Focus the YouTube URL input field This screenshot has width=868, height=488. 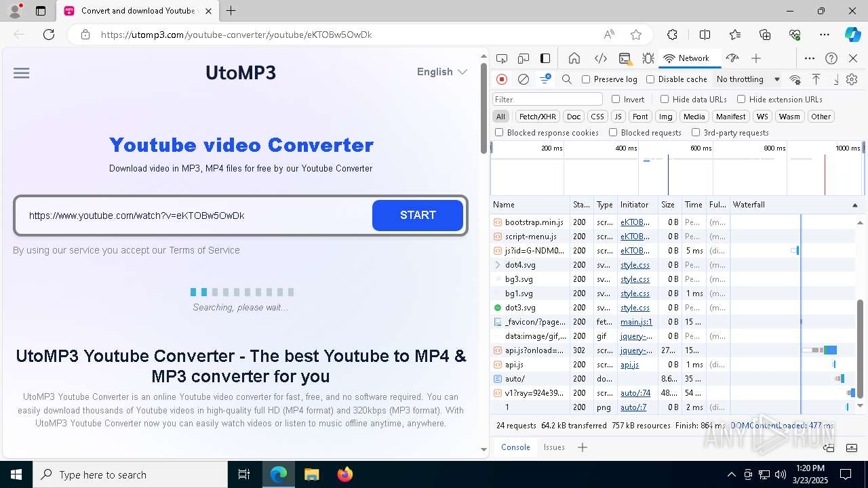pos(197,216)
